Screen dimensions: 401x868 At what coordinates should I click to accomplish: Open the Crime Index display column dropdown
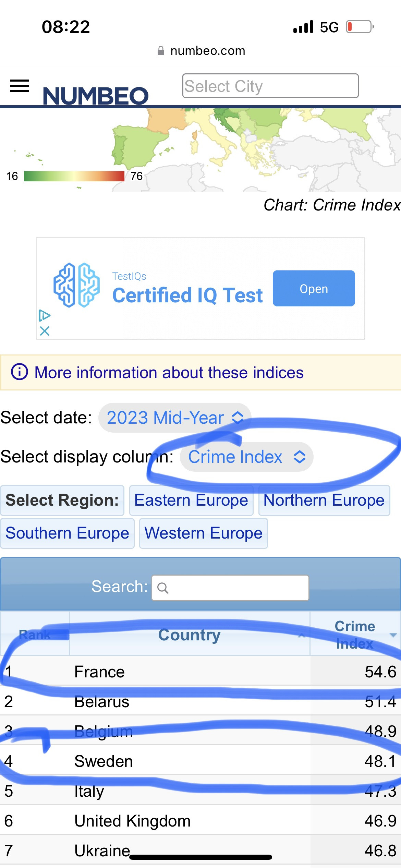coord(246,457)
